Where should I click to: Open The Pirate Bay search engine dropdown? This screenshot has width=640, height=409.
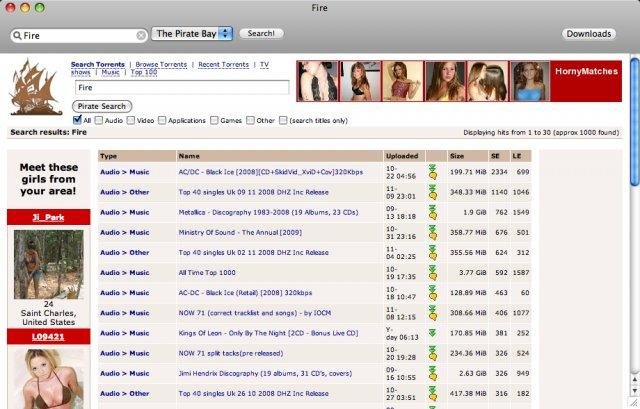[192, 33]
